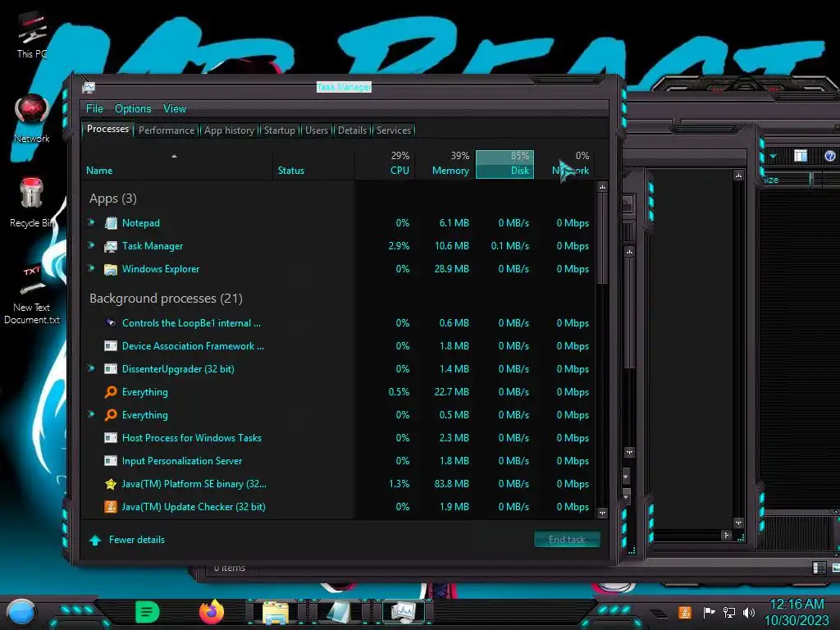
Task: Select the Background processes (21) group heading
Action: [166, 299]
